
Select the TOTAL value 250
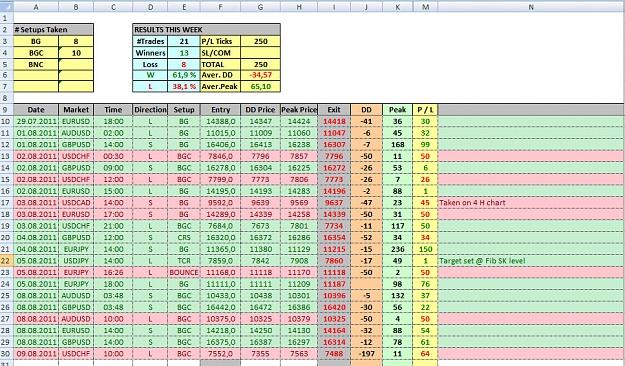coord(260,64)
